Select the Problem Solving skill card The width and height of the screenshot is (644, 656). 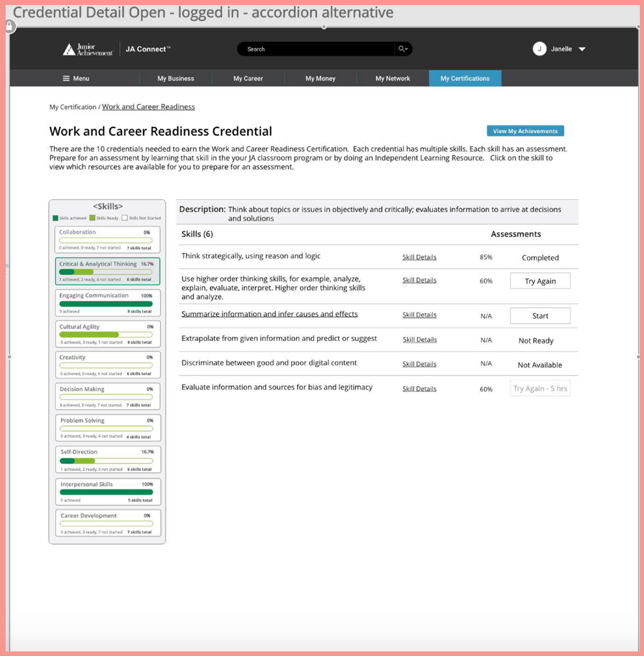[x=108, y=428]
